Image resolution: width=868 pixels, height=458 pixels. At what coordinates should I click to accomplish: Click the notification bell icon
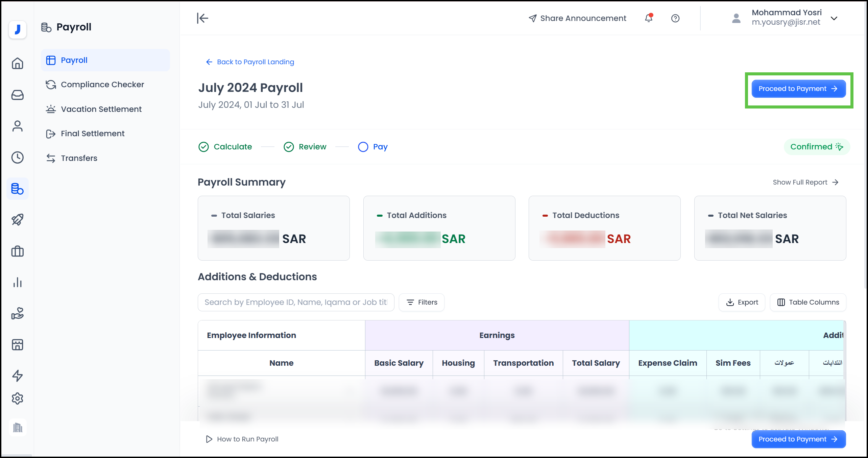pos(648,18)
